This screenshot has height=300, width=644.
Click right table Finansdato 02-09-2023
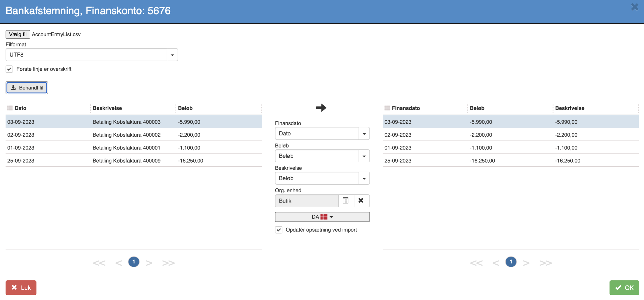point(398,135)
